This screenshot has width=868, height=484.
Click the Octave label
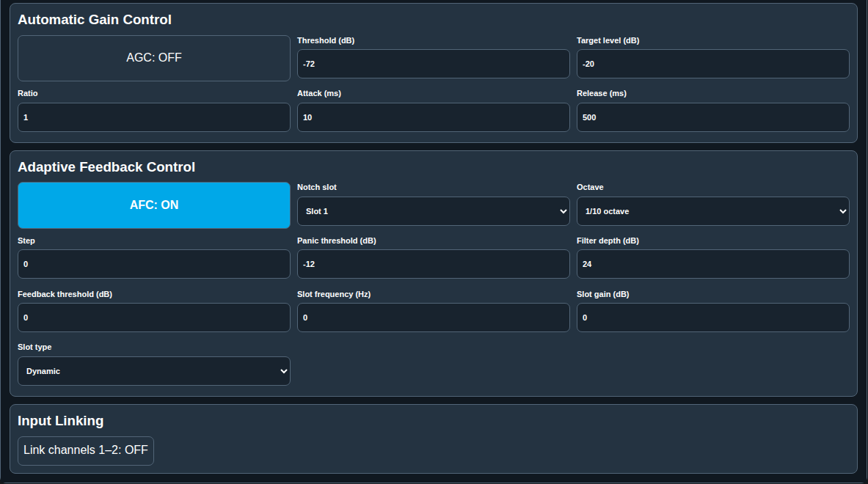click(590, 187)
